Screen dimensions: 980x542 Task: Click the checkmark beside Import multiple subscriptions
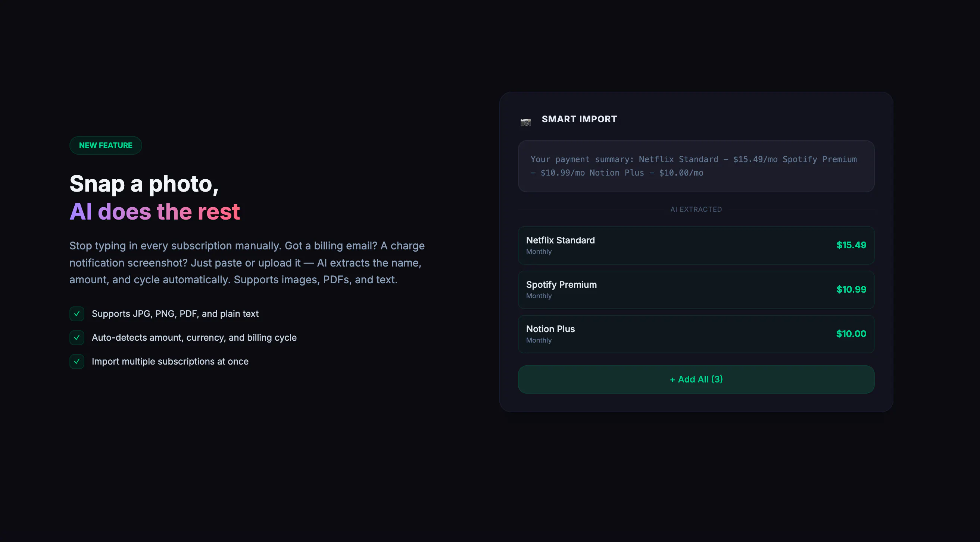coord(77,362)
